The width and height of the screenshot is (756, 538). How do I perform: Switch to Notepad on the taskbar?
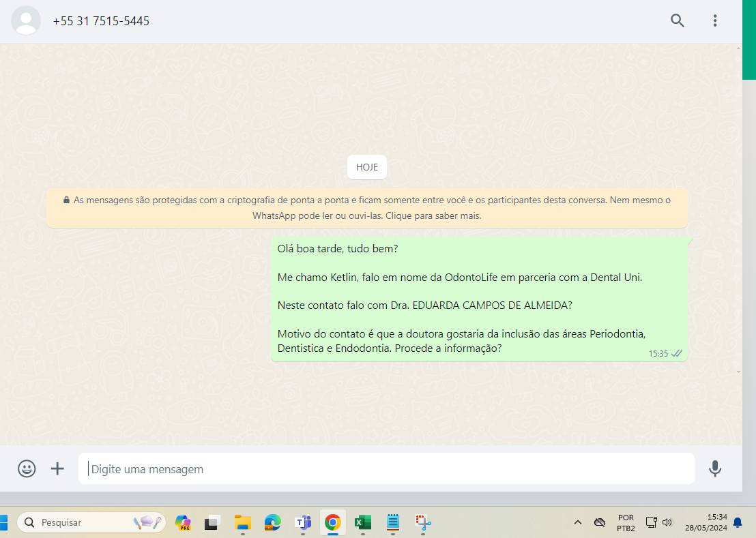click(x=393, y=522)
